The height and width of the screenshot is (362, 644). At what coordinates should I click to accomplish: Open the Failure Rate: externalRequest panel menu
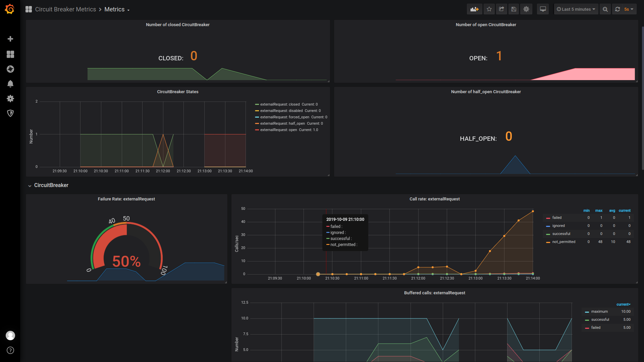click(x=126, y=199)
